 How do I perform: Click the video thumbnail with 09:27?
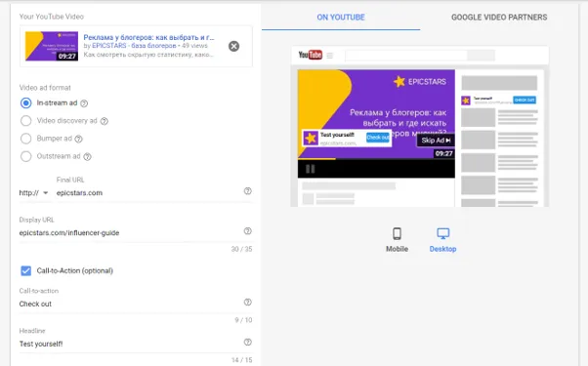52,46
